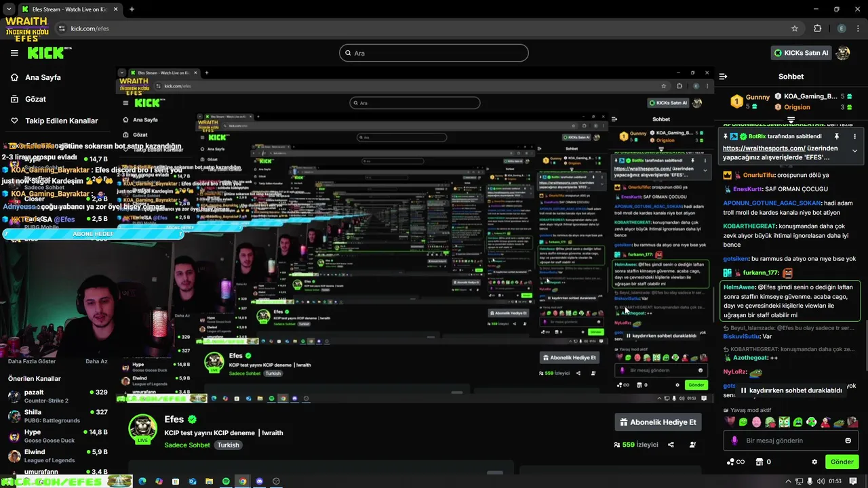Click the KICKs Satın Al button
Image resolution: width=868 pixels, height=488 pixels.
[801, 53]
